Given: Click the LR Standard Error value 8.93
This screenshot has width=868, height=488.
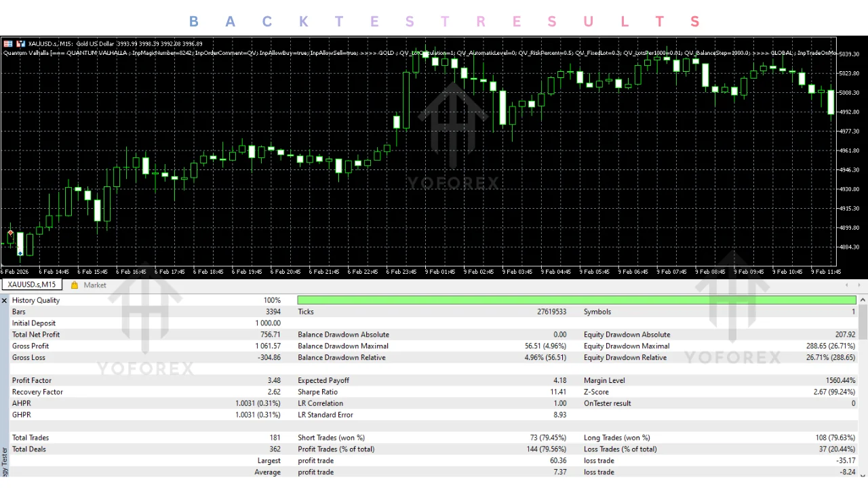Looking at the screenshot, I should (x=559, y=415).
